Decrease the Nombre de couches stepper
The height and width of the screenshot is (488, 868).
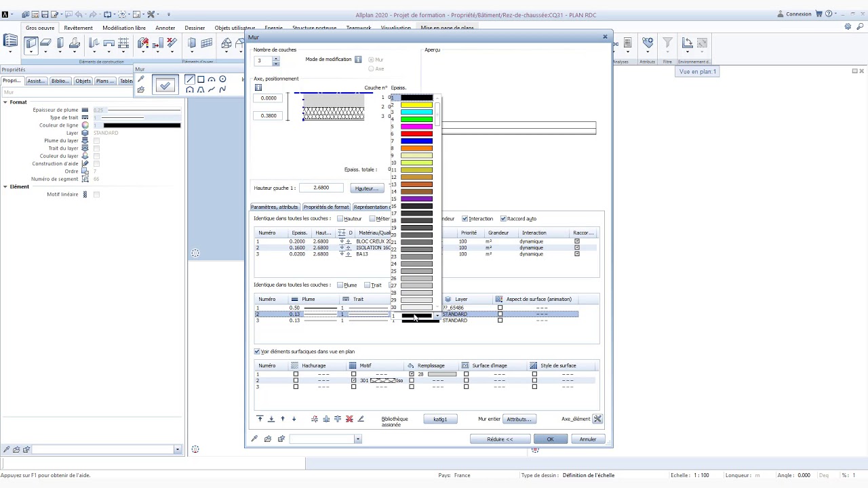(x=275, y=63)
